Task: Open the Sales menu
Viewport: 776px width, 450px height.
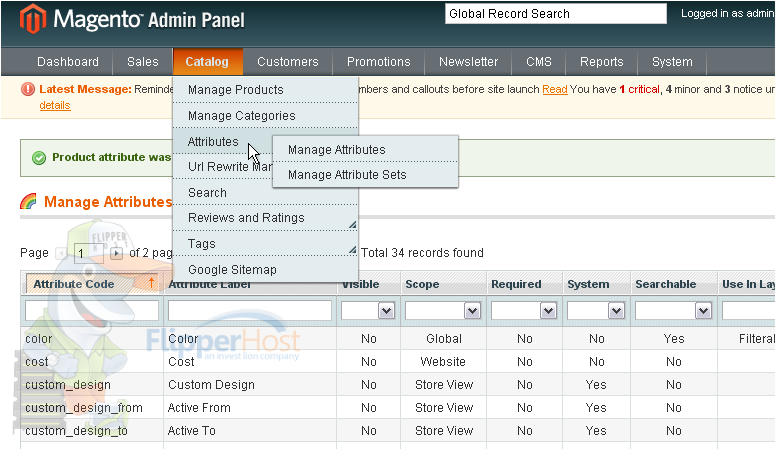Action: tap(143, 62)
